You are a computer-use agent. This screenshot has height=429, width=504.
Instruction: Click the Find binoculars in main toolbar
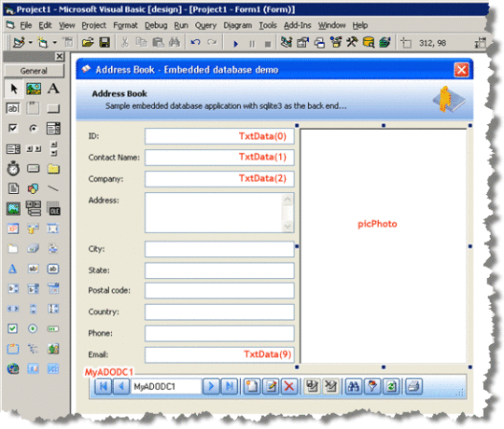175,42
